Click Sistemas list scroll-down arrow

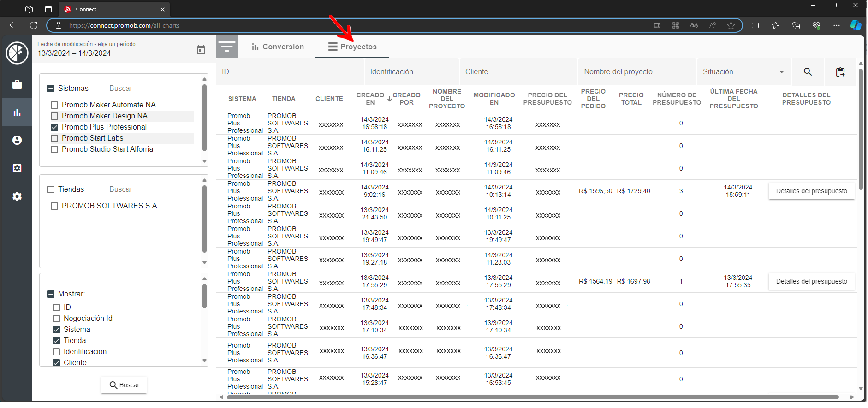pyautogui.click(x=205, y=161)
